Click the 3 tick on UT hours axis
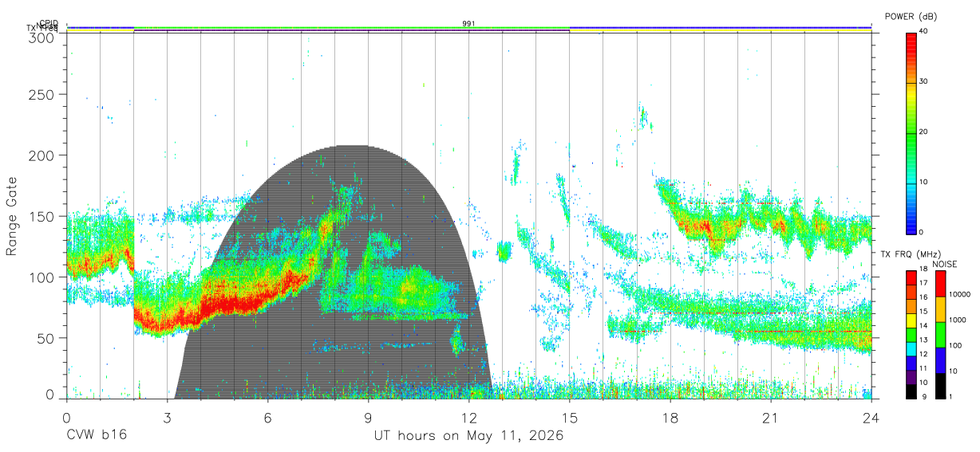The image size is (980, 452). coord(167,418)
